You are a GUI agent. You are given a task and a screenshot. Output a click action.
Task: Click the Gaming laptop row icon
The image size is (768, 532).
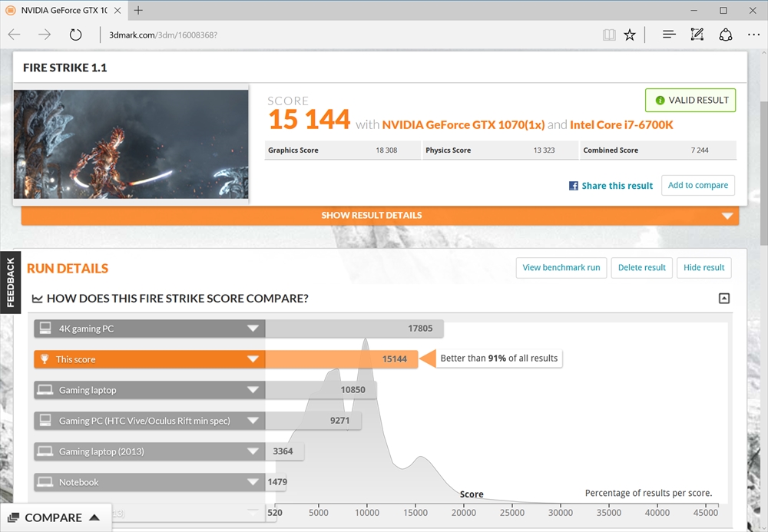(45, 389)
